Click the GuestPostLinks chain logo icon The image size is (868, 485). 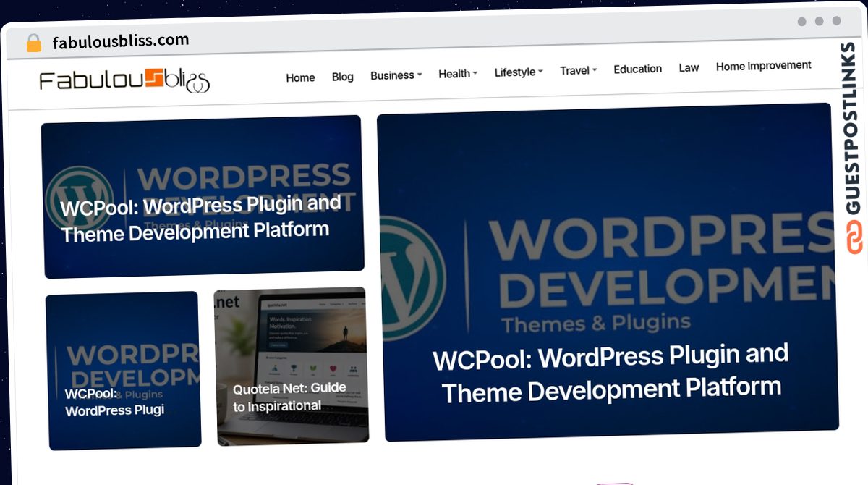[x=855, y=237]
